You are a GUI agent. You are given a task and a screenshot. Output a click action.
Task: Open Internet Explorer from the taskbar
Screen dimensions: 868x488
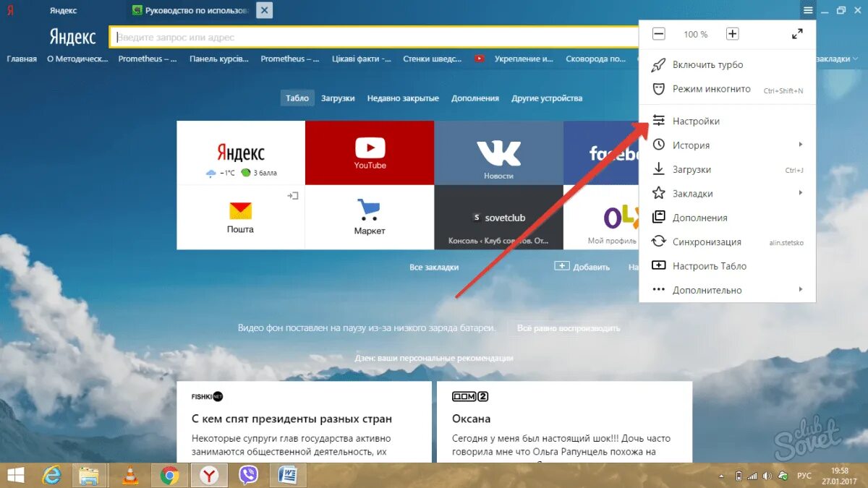tap(52, 475)
